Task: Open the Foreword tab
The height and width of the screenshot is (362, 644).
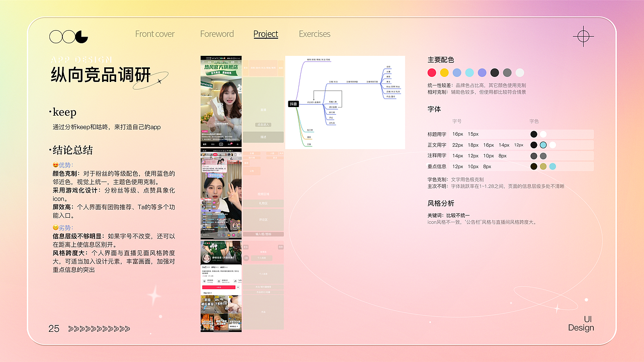Action: [x=217, y=34]
